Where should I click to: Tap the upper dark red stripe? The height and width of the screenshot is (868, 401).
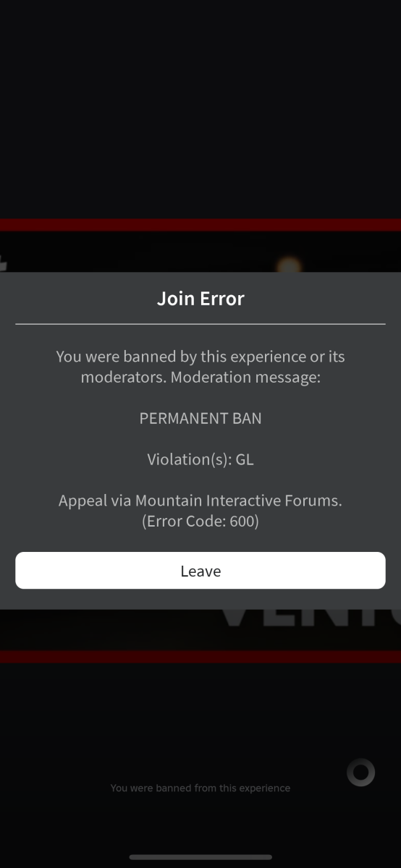click(200, 225)
